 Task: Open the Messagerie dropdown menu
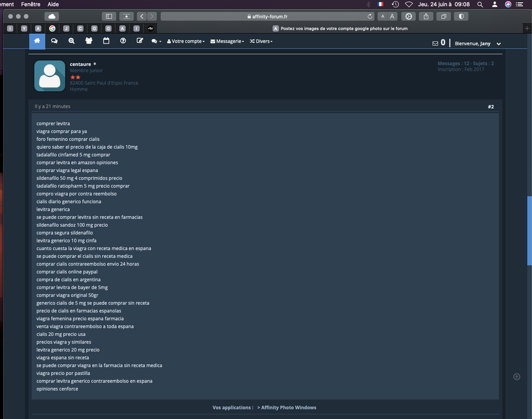(227, 41)
